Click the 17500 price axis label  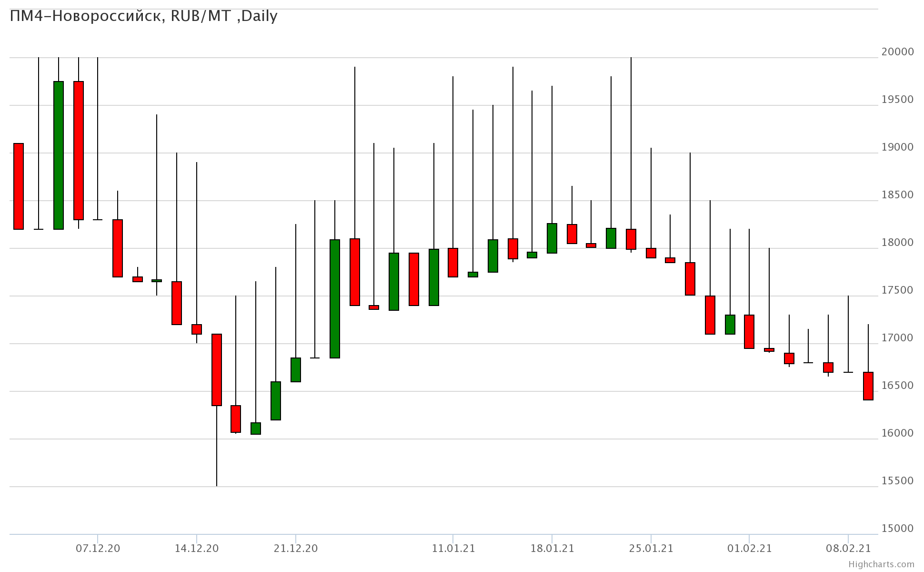[897, 290]
